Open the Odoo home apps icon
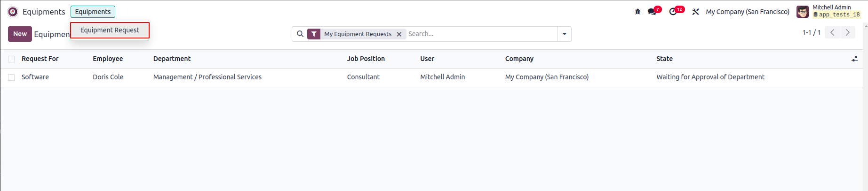 tap(13, 12)
